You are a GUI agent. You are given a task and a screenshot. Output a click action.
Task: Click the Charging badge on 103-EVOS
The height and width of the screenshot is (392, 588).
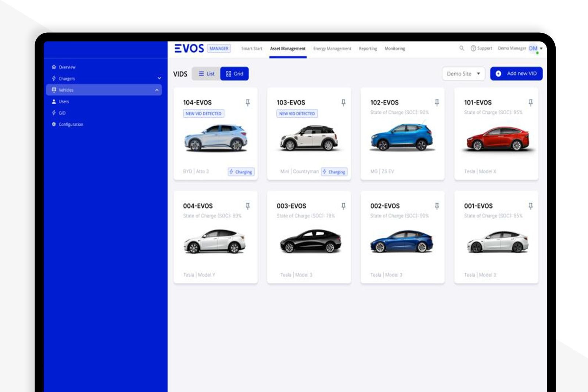334,172
